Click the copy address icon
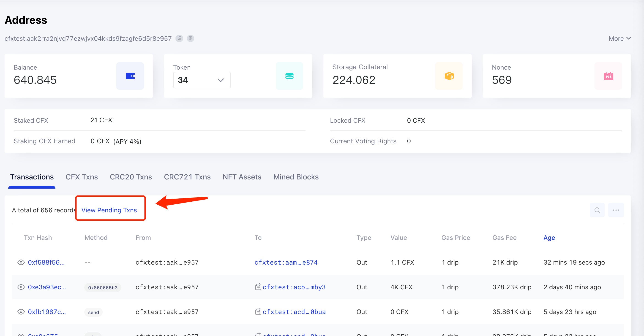 (x=179, y=38)
